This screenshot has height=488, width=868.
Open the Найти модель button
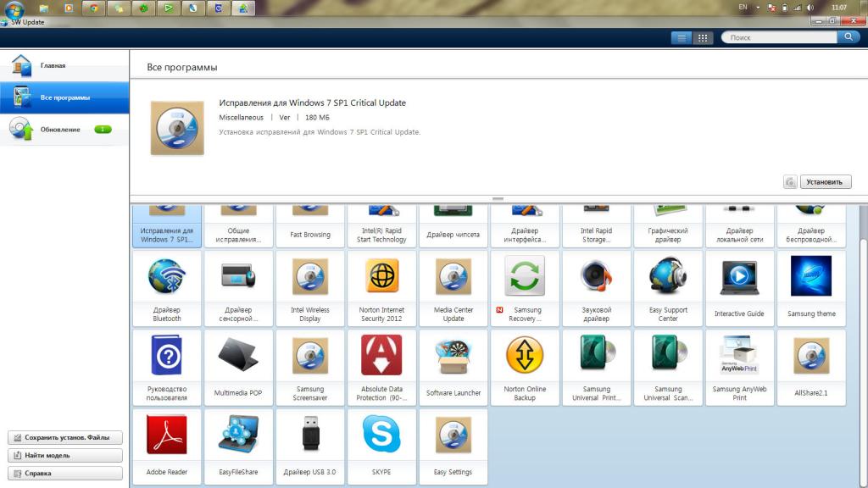point(64,455)
